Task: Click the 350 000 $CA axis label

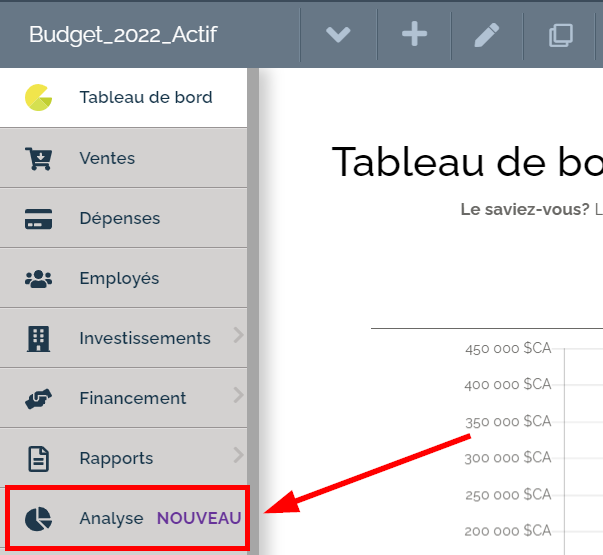Action: pyautogui.click(x=508, y=422)
